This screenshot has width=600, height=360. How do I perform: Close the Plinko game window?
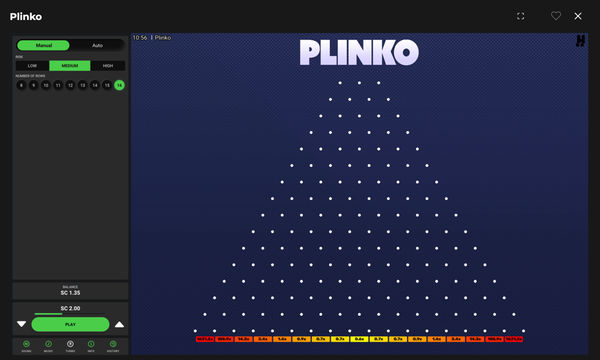click(578, 16)
